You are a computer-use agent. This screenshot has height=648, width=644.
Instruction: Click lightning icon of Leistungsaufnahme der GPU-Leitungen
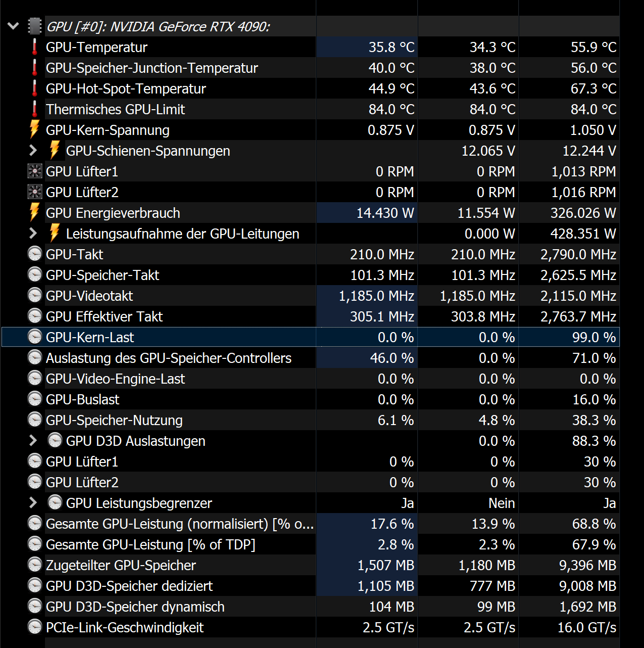pos(55,233)
